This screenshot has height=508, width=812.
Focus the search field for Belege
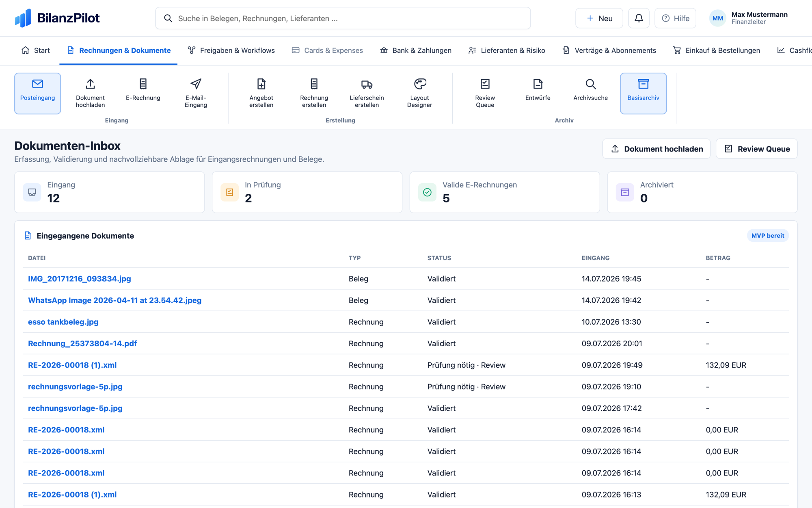click(x=343, y=18)
